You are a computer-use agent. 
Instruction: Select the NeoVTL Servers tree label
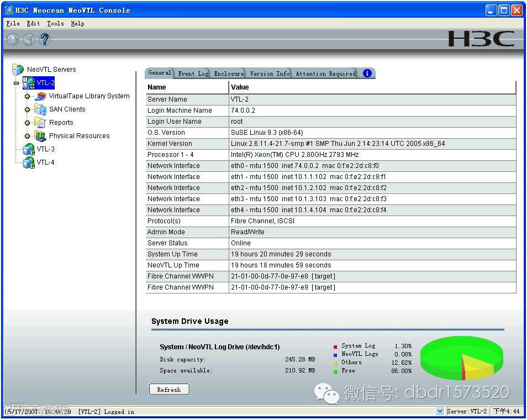pyautogui.click(x=51, y=70)
